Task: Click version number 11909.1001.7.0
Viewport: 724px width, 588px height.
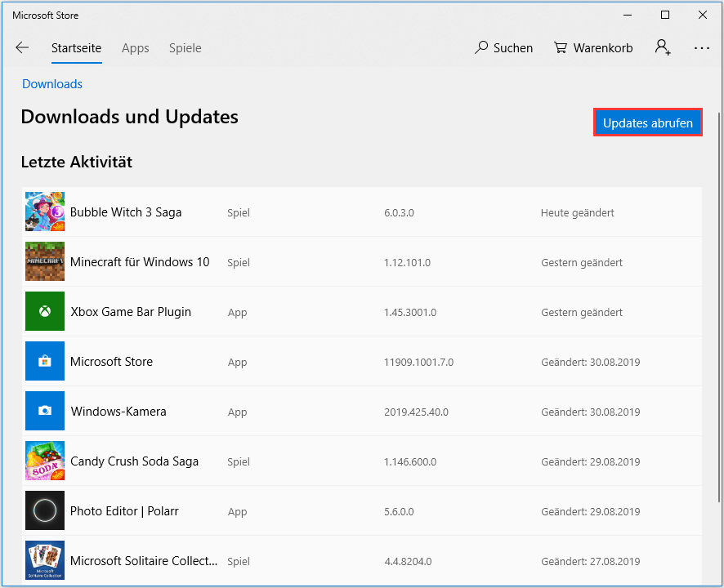Action: point(419,363)
